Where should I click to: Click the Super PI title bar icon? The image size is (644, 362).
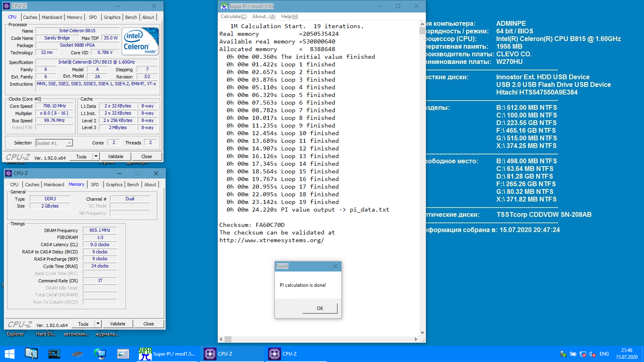[x=224, y=6]
